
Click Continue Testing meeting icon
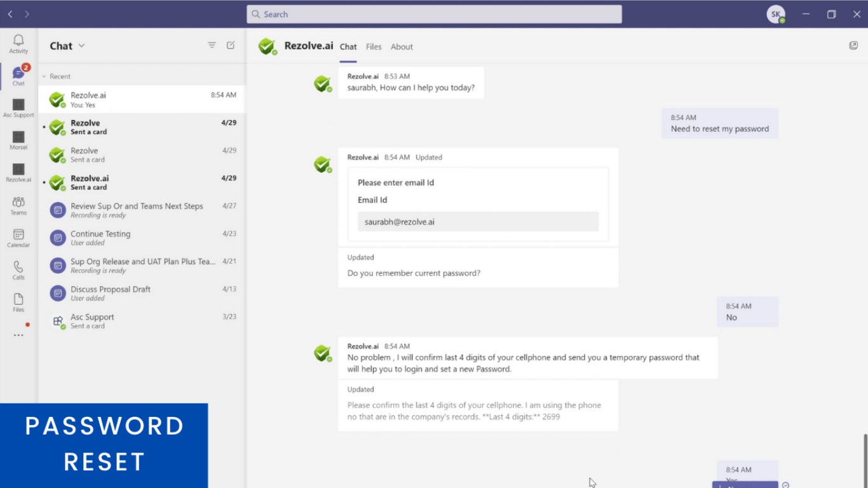coord(58,238)
